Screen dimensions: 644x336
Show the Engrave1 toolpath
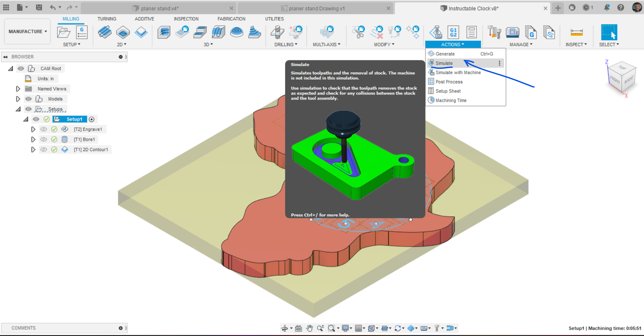tap(44, 129)
